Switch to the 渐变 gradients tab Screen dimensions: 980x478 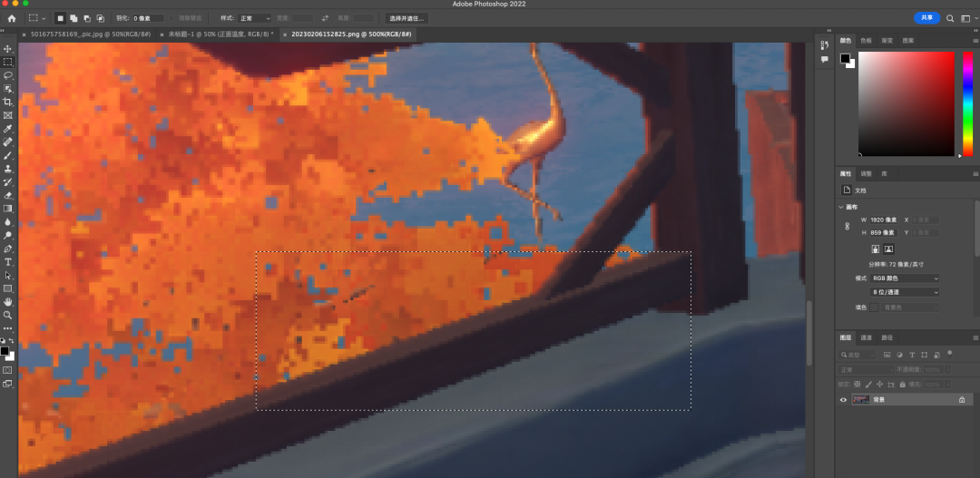pyautogui.click(x=887, y=41)
